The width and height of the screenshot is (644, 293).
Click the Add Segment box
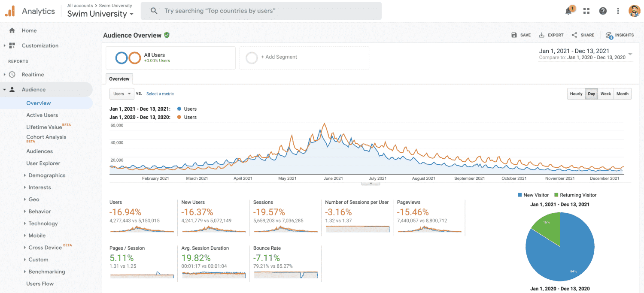304,57
